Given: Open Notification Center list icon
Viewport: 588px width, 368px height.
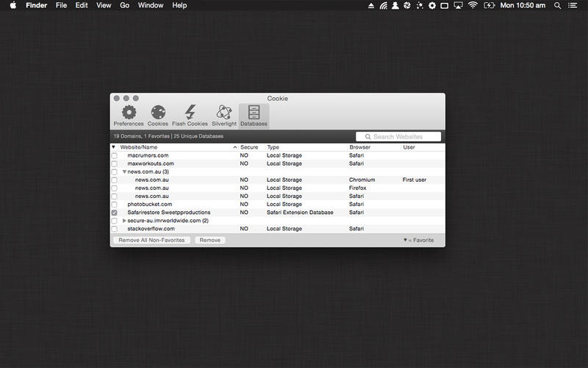Looking at the screenshot, I should (573, 6).
